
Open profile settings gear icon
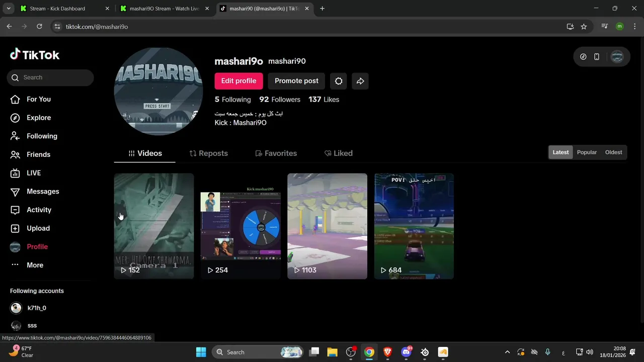pyautogui.click(x=339, y=81)
